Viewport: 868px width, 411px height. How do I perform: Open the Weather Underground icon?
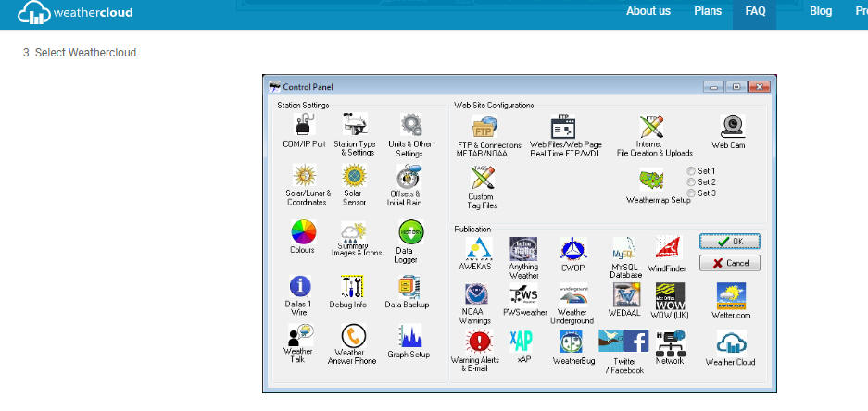(572, 296)
